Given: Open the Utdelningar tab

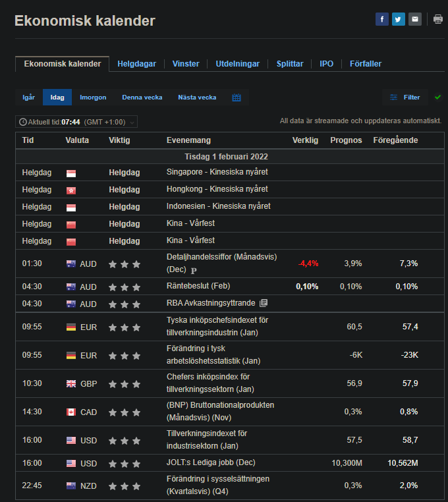Looking at the screenshot, I should click(238, 64).
